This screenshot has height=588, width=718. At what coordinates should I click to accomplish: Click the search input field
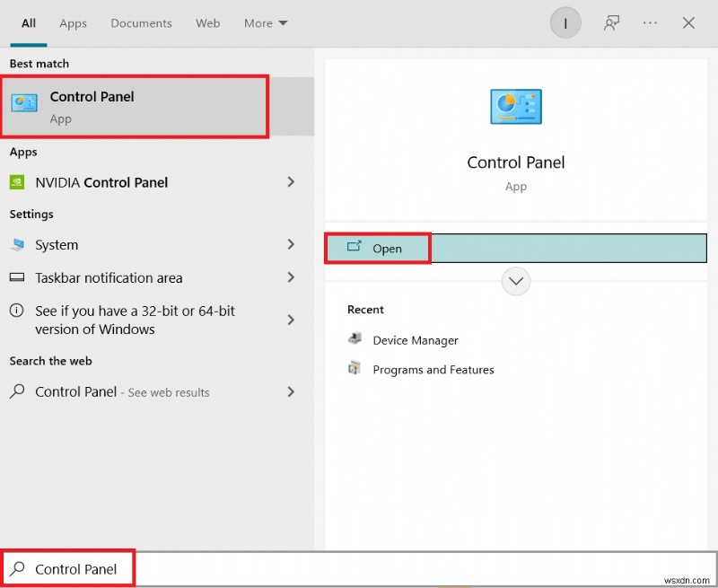tap(76, 568)
